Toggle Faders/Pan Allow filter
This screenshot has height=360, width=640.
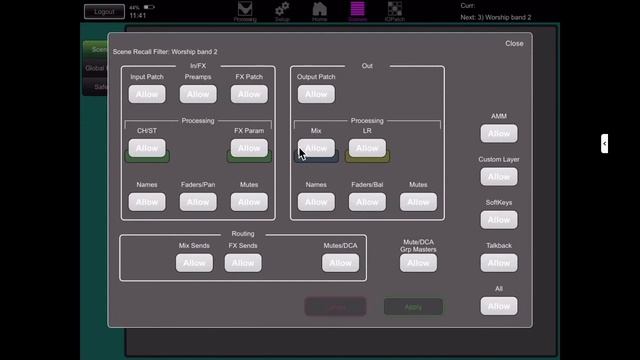click(198, 202)
